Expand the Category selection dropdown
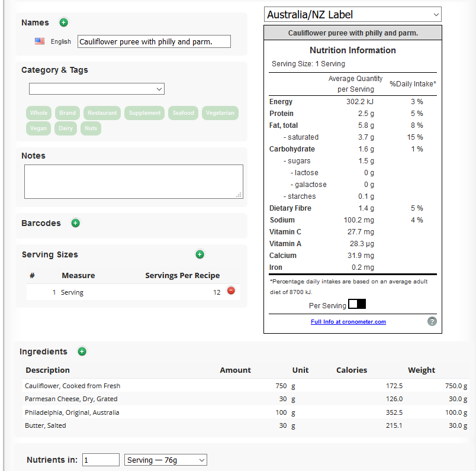Viewport: 476px width, 471px height. click(x=97, y=89)
